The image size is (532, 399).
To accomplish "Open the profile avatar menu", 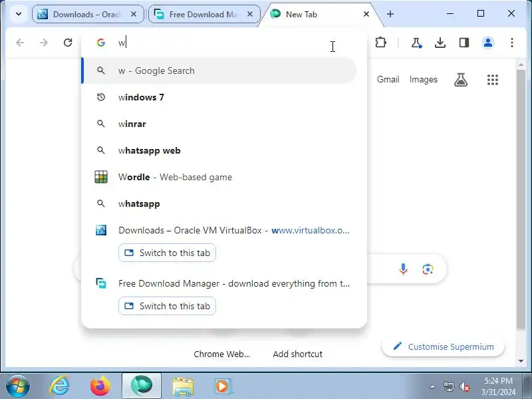I will coord(488,43).
